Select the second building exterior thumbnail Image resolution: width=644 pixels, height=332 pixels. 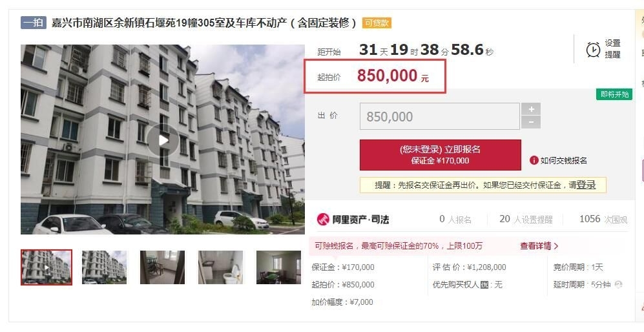(x=105, y=267)
